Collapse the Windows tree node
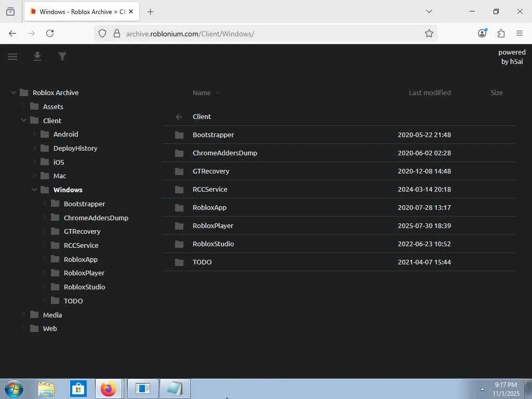 [34, 190]
